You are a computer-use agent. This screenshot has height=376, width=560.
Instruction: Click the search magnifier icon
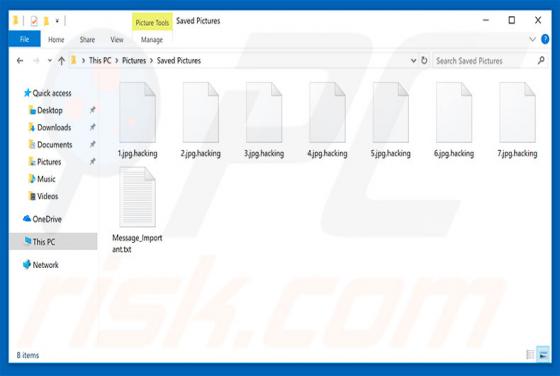pos(541,60)
